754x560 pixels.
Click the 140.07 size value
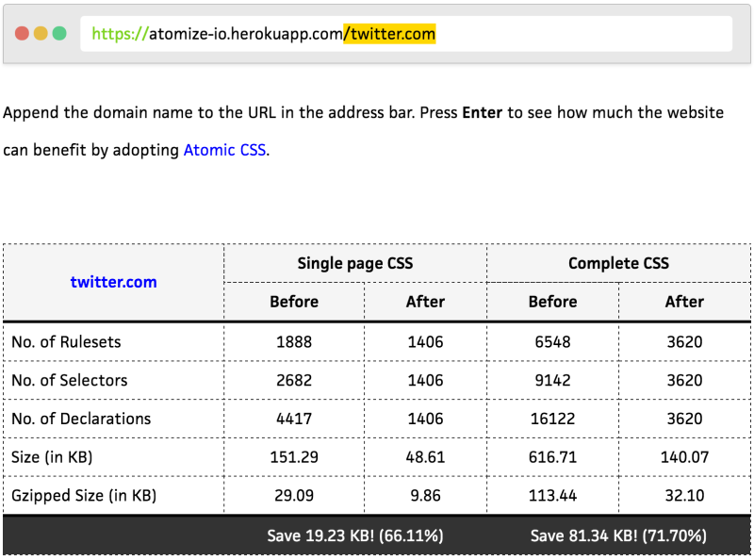click(685, 457)
